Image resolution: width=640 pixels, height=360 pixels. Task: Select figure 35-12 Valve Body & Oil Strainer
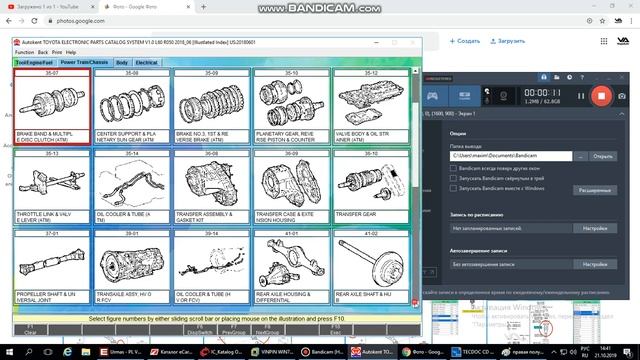tap(371, 107)
